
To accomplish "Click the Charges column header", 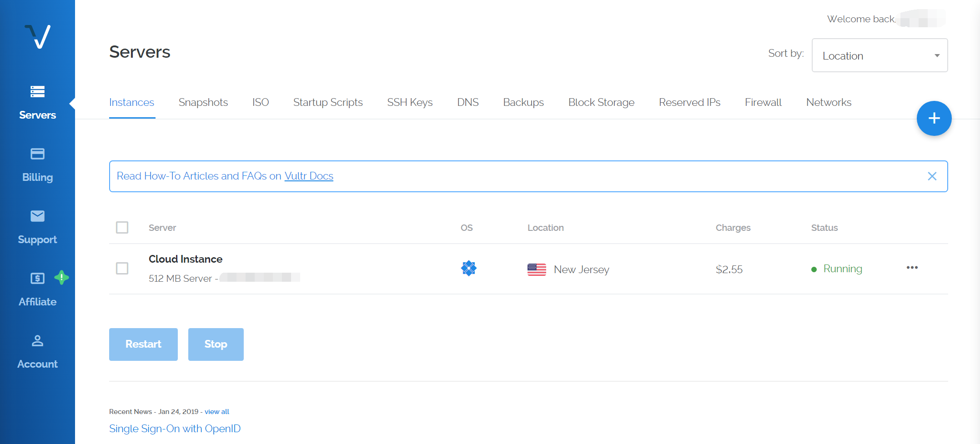I will coord(733,228).
